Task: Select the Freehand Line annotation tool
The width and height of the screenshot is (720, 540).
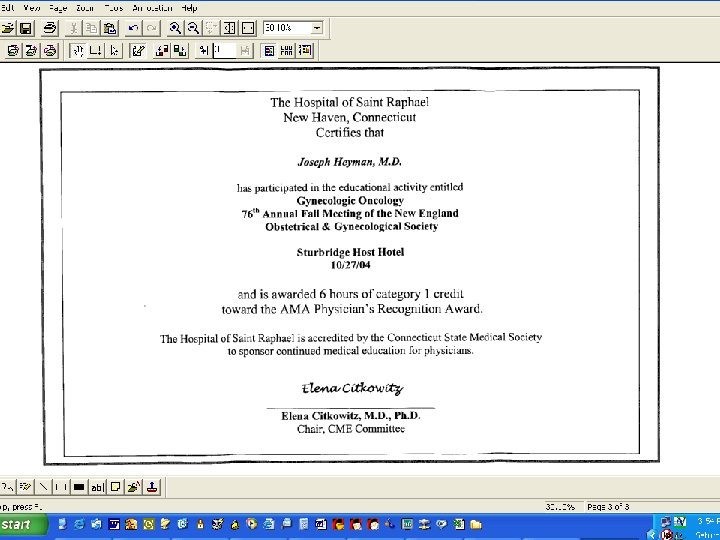Action: pos(7,487)
